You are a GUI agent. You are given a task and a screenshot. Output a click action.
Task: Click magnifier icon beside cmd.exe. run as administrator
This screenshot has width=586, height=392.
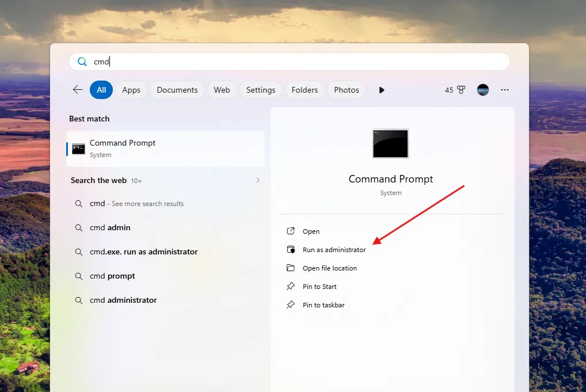pyautogui.click(x=78, y=252)
